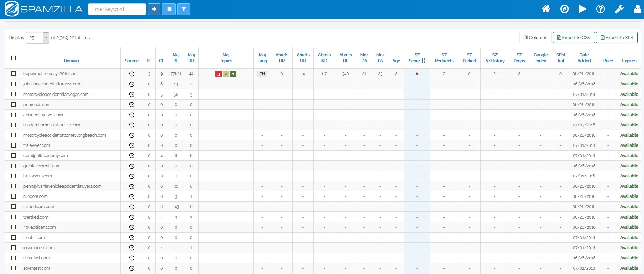Viewport: 644px width, 274px height.
Task: Check the runqore.com row checkbox
Action: point(14,196)
